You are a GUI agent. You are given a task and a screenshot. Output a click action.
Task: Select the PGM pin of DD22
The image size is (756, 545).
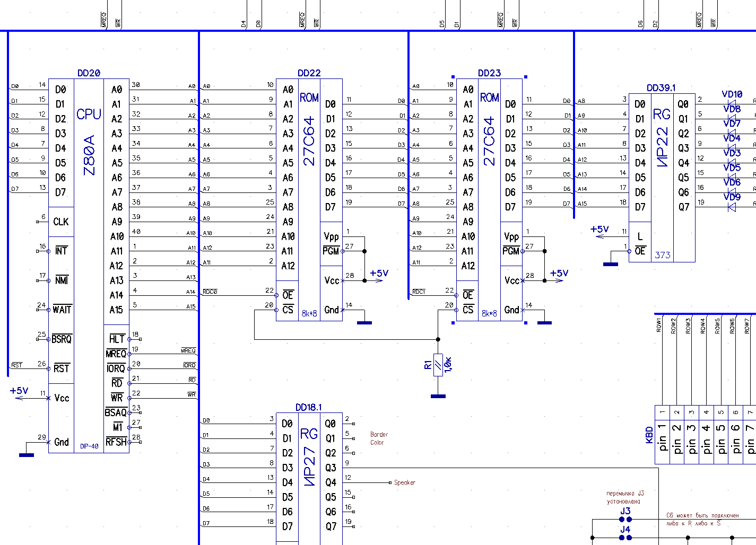pyautogui.click(x=331, y=251)
